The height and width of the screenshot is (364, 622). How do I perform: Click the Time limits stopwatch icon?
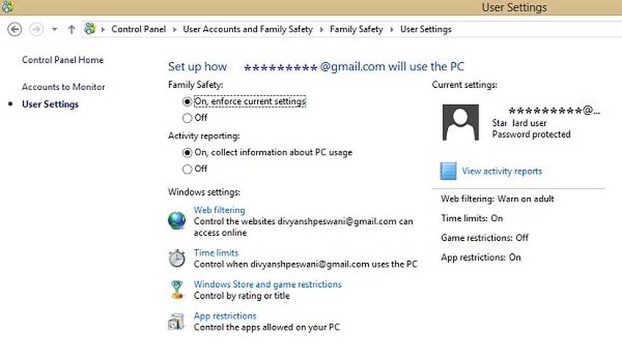[177, 258]
